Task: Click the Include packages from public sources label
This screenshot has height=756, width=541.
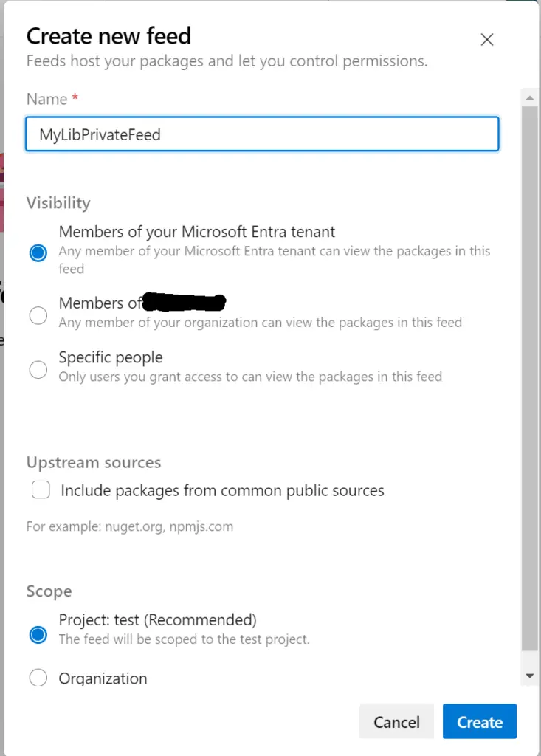Action: (x=222, y=490)
